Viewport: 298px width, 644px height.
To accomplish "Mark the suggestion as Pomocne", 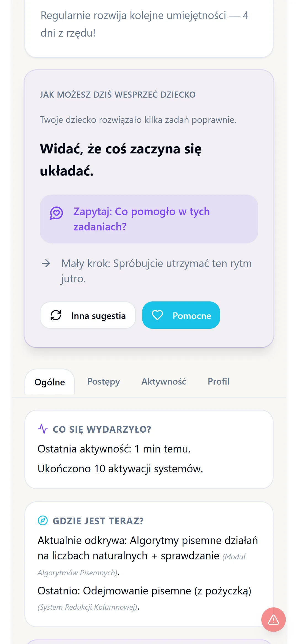I will 181,315.
